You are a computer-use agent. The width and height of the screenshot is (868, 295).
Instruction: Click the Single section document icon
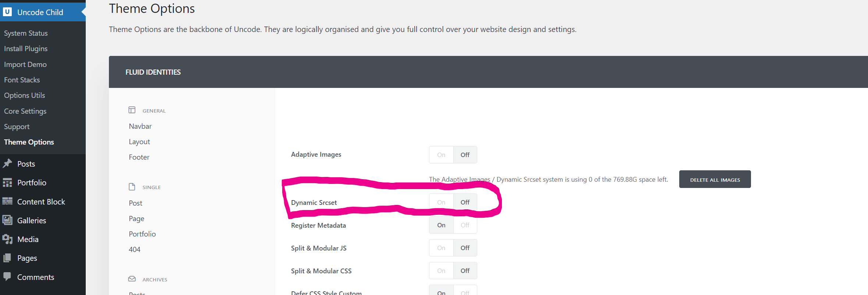point(132,186)
